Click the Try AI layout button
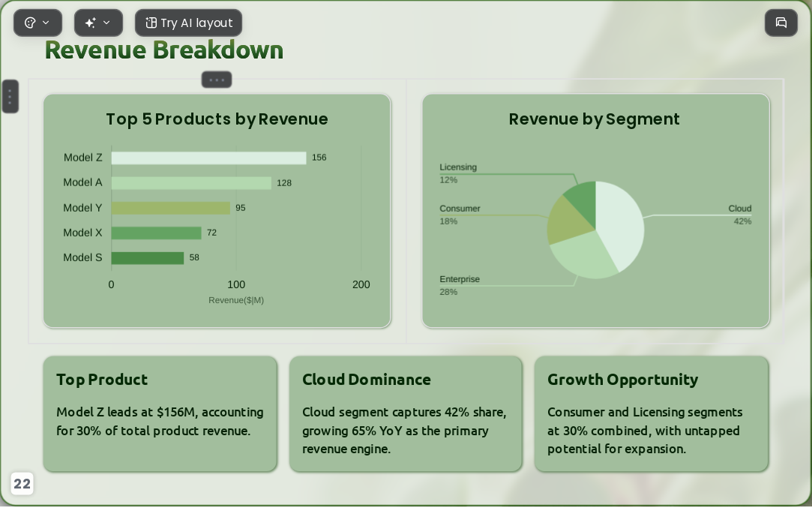This screenshot has height=508, width=812. [x=188, y=23]
